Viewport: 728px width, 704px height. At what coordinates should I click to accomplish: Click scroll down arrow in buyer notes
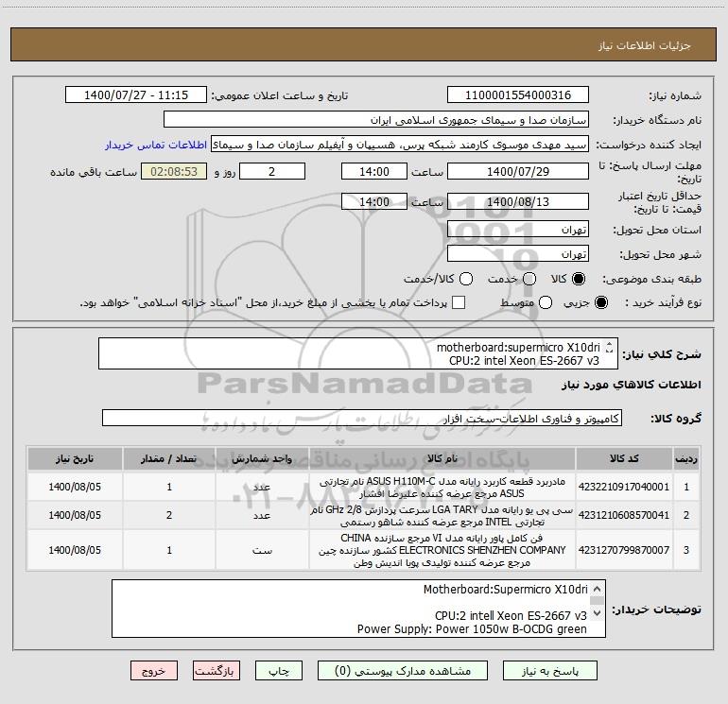[x=598, y=613]
